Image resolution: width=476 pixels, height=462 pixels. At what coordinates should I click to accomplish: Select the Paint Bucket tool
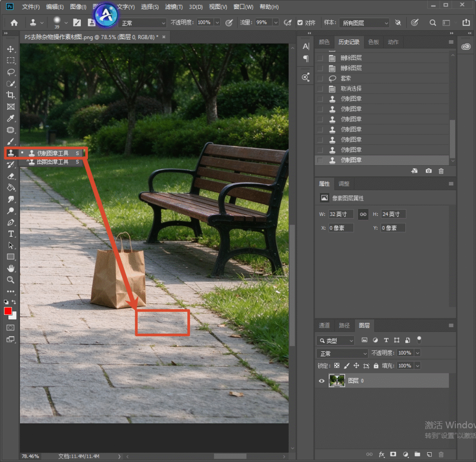tap(11, 187)
